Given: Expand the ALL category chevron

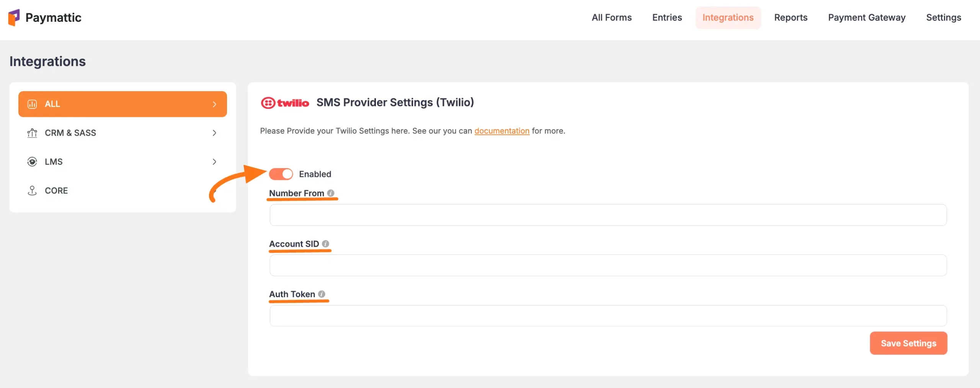Looking at the screenshot, I should pos(214,104).
